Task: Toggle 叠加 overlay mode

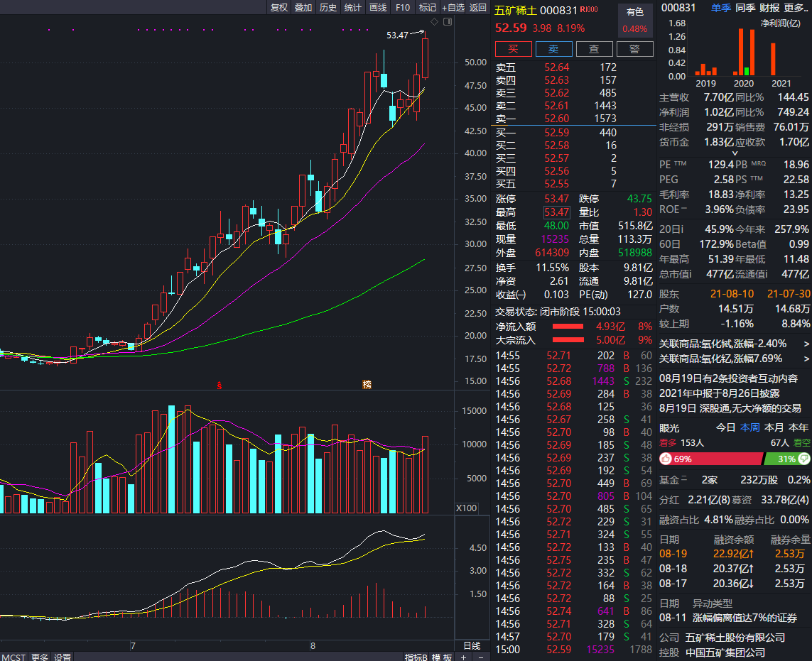Action: (x=303, y=7)
